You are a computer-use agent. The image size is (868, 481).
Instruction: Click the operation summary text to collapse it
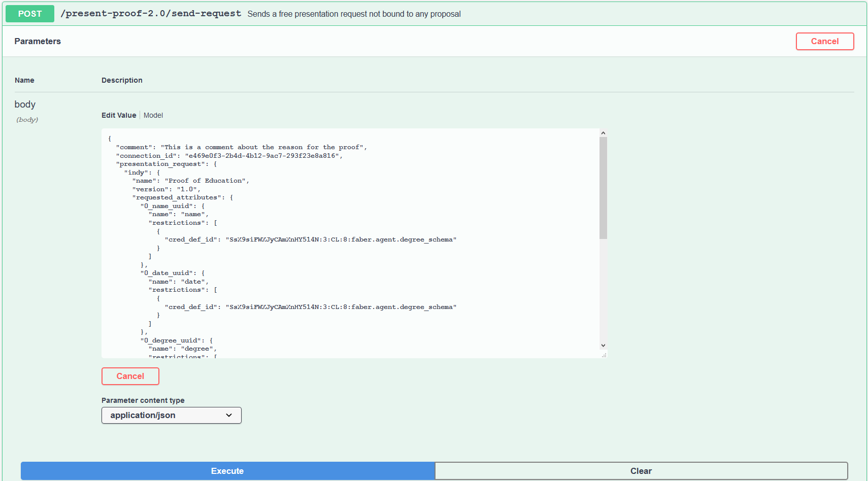(x=354, y=14)
